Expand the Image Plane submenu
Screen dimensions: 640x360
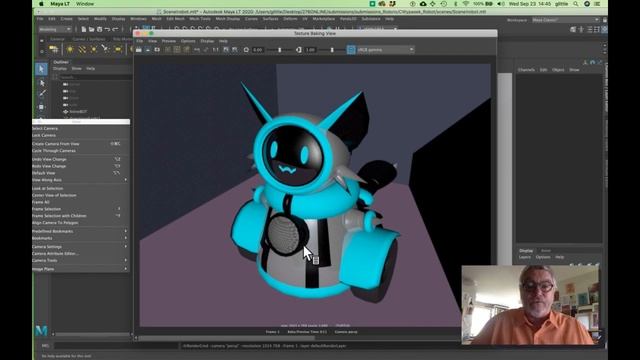[x=81, y=269]
